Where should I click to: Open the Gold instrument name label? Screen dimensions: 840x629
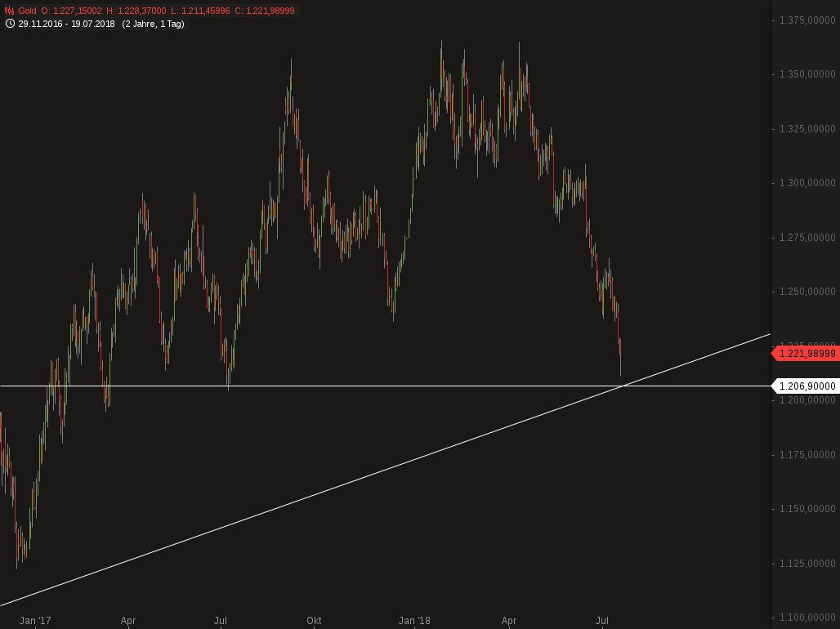29,11
